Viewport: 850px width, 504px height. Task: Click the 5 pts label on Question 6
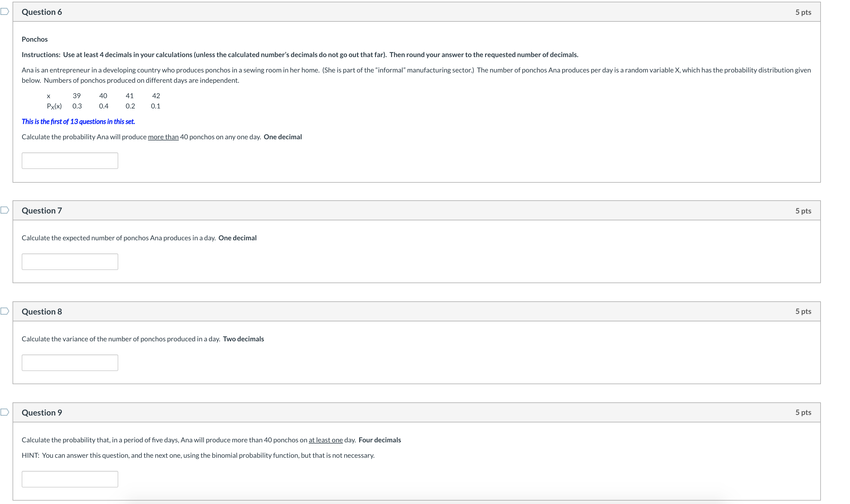[x=803, y=12]
